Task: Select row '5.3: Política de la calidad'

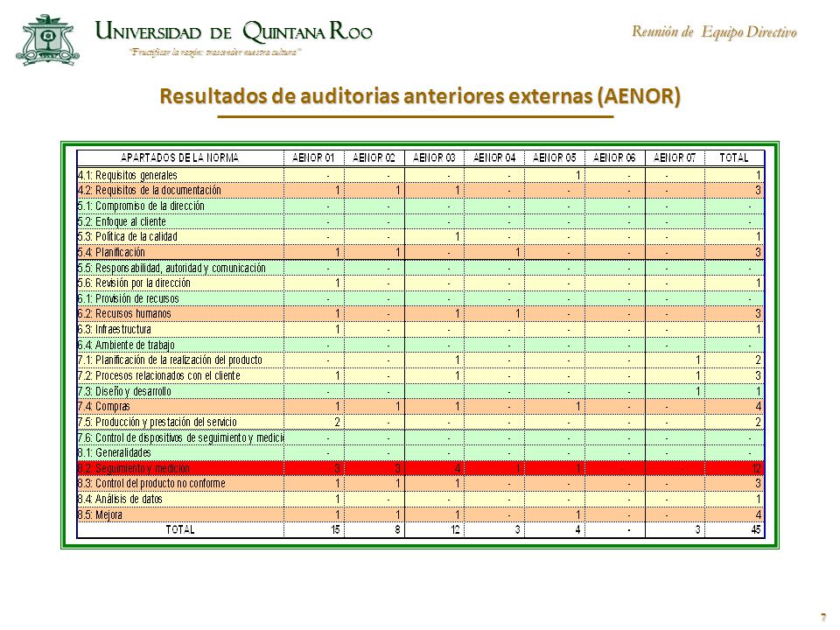Action: [421, 237]
